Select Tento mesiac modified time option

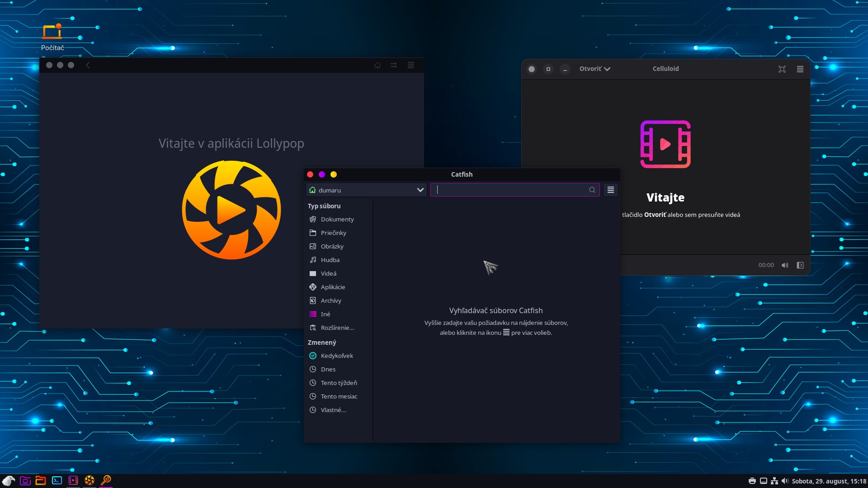click(x=338, y=397)
